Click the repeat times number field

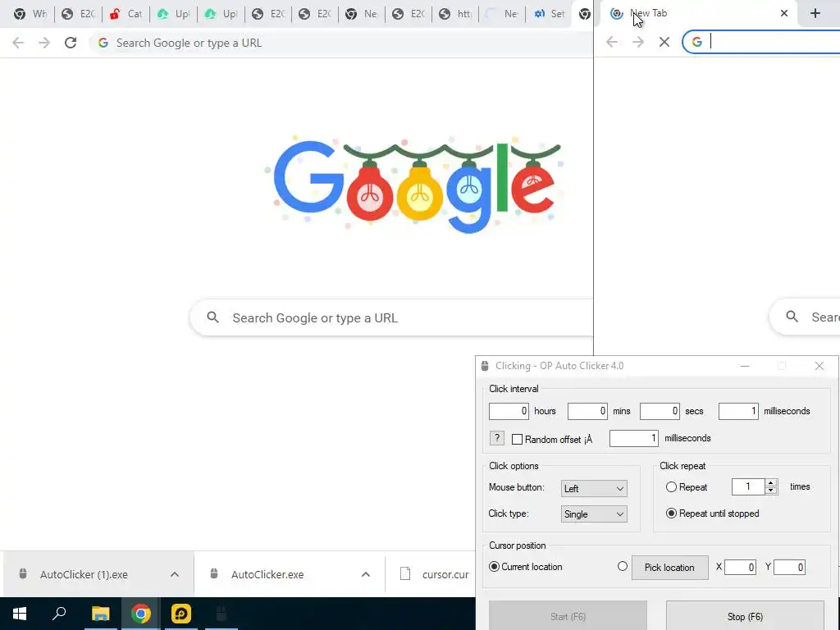pos(748,486)
